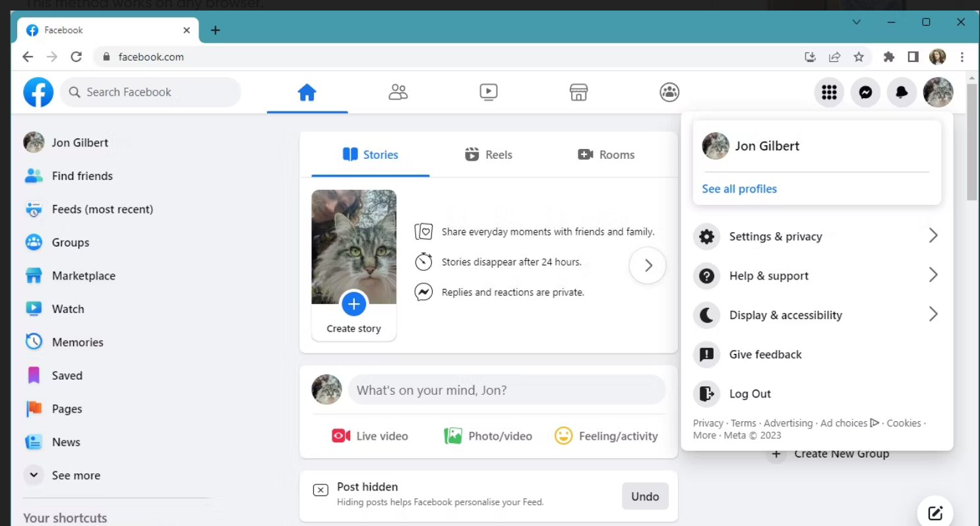
Task: Open the Messenger icon
Action: (x=866, y=92)
